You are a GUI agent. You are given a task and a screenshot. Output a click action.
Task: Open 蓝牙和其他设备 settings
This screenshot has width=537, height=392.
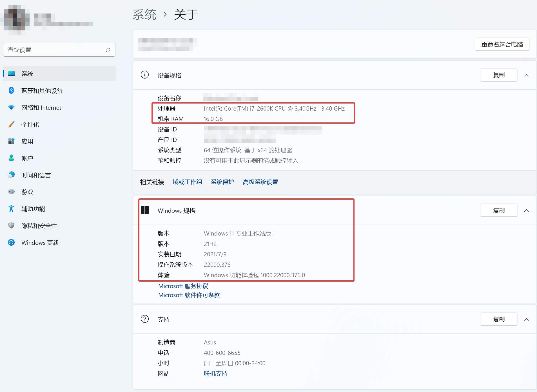[x=59, y=91]
